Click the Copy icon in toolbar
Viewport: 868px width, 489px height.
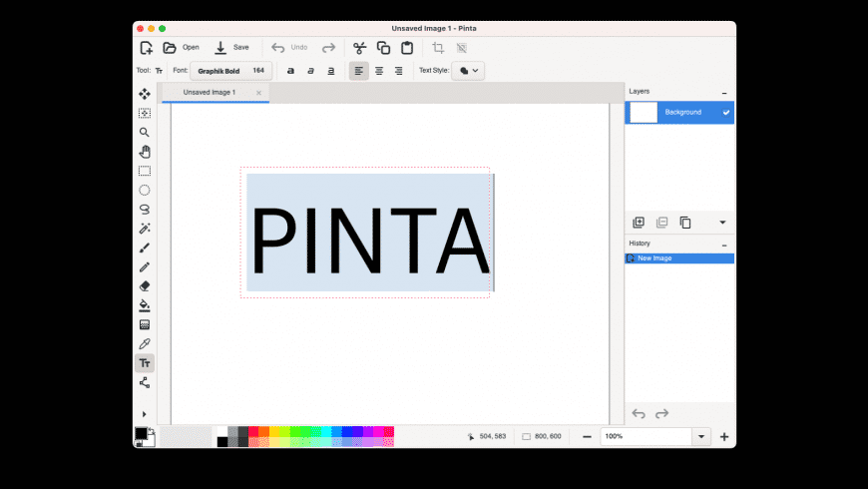coord(383,48)
